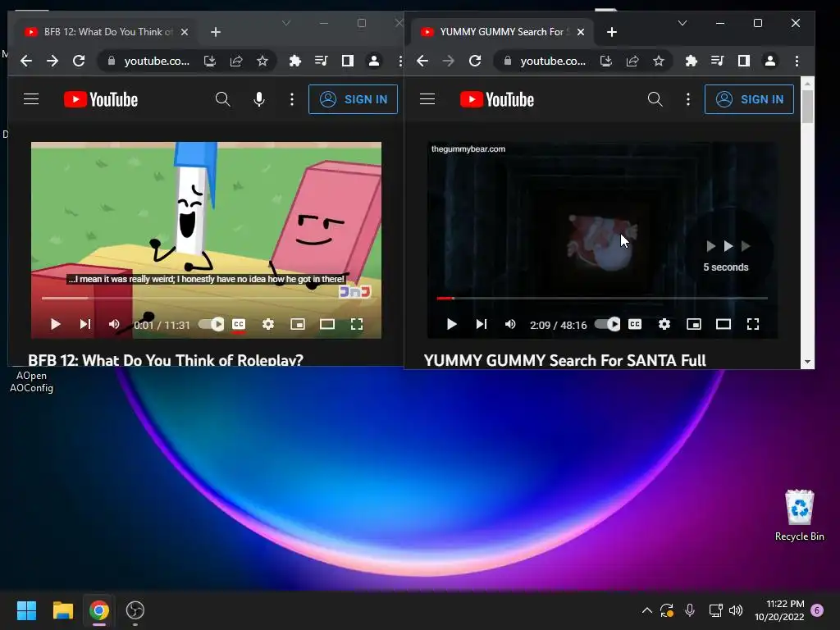Open File Explorer from taskbar
Viewport: 840px width, 630px height.
click(x=62, y=610)
